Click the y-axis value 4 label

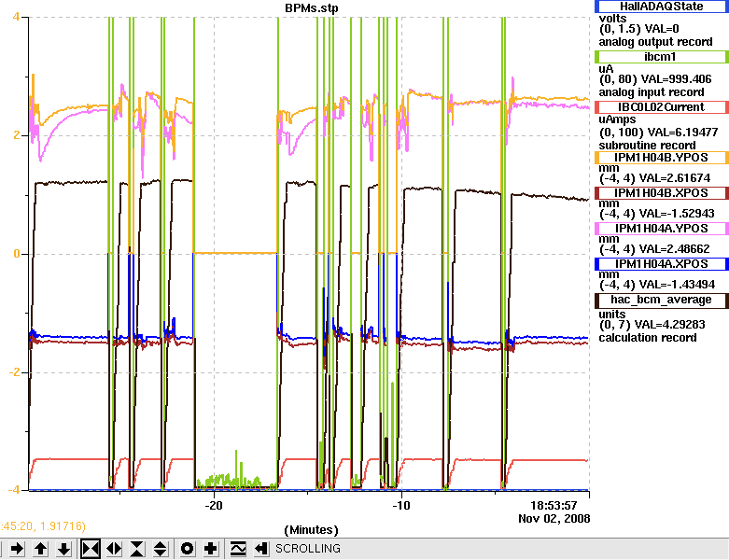(x=16, y=17)
